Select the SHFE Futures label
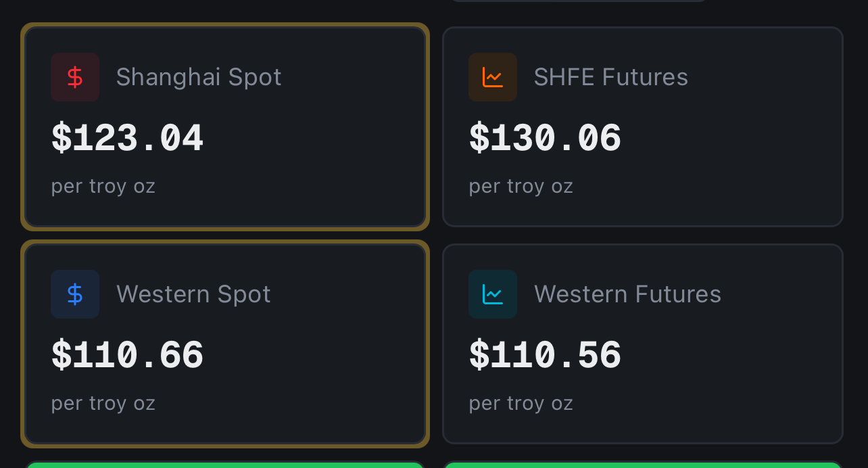Viewport: 868px width, 468px height. (x=610, y=77)
